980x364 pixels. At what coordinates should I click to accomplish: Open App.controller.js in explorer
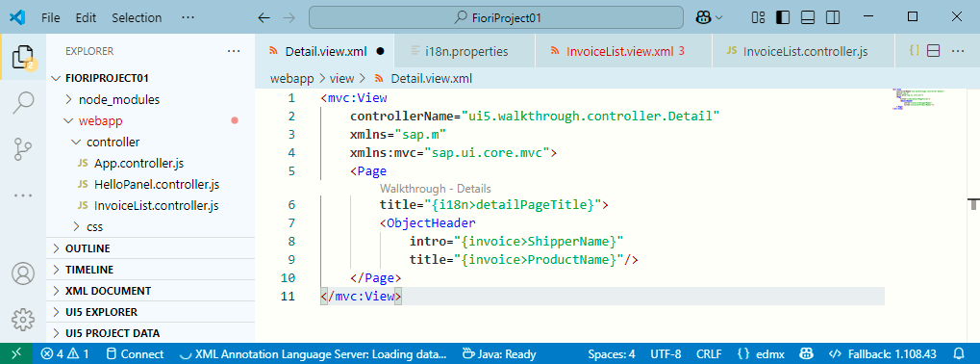(x=151, y=164)
